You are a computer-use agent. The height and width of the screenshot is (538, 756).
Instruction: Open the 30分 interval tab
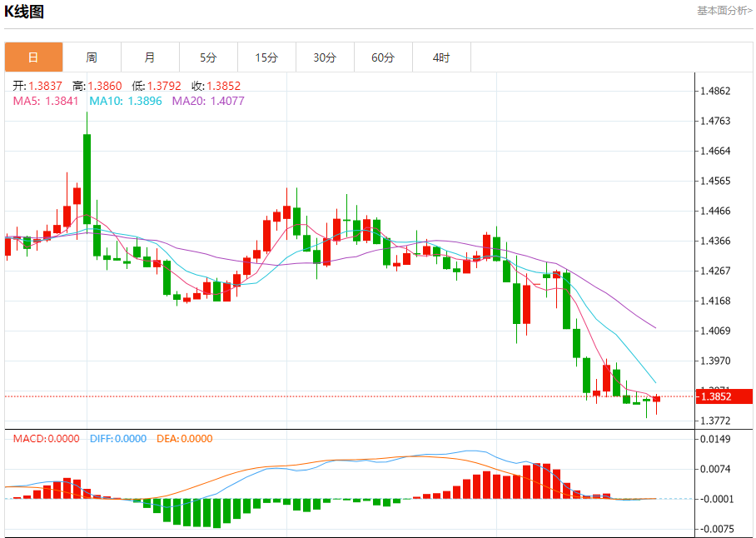(325, 57)
